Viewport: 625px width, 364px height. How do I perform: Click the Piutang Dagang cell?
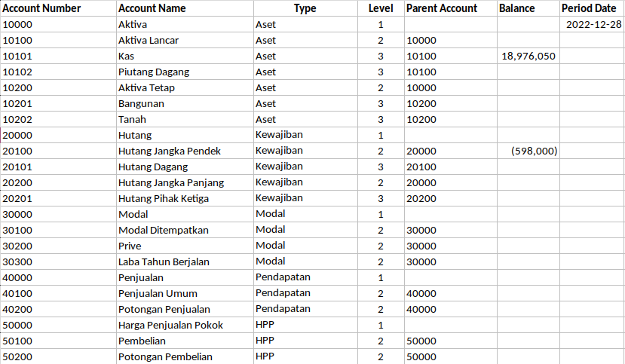click(185, 72)
